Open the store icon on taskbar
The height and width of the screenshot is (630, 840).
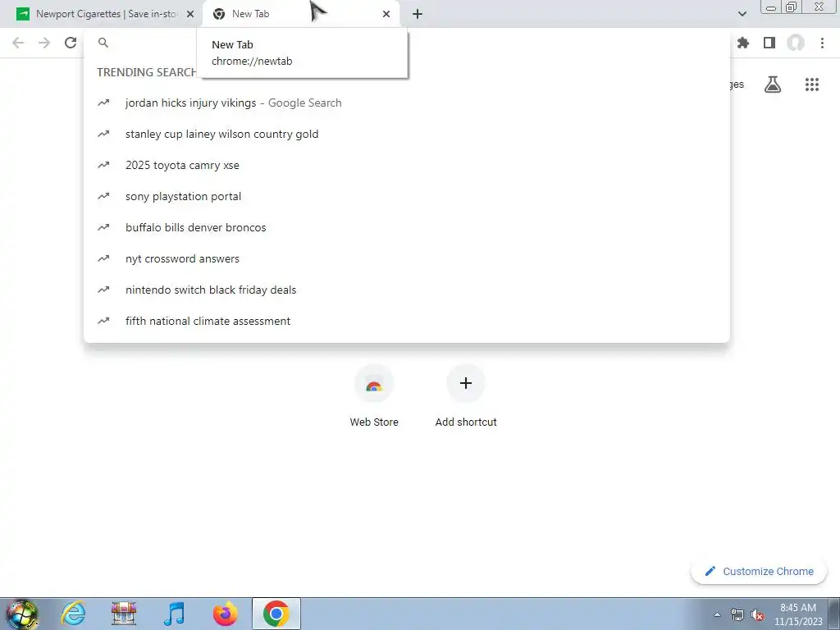pyautogui.click(x=124, y=614)
